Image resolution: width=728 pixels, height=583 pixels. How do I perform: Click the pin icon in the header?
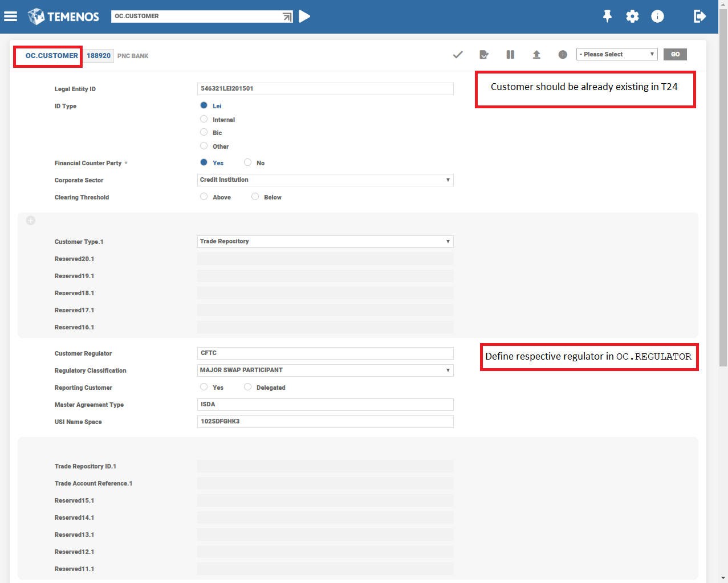pos(608,16)
